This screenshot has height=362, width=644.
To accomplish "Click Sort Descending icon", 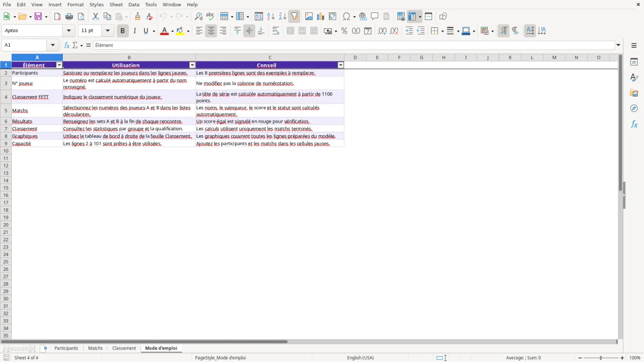I will click(282, 17).
